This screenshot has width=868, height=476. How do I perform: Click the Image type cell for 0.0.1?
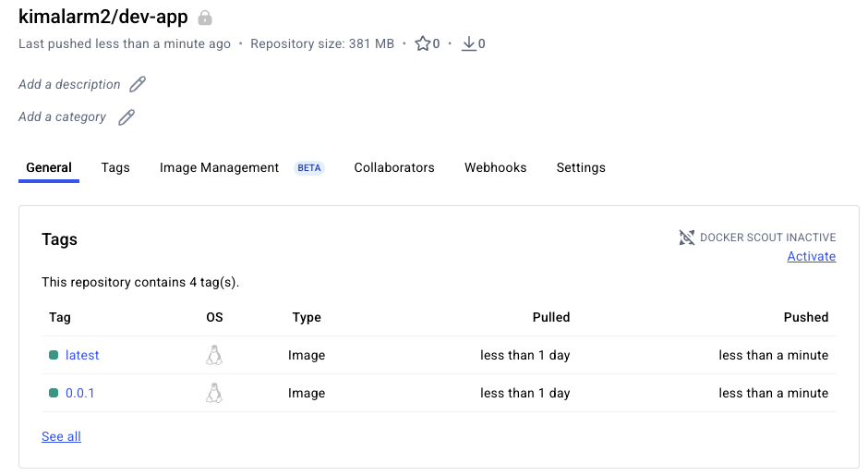(x=307, y=393)
